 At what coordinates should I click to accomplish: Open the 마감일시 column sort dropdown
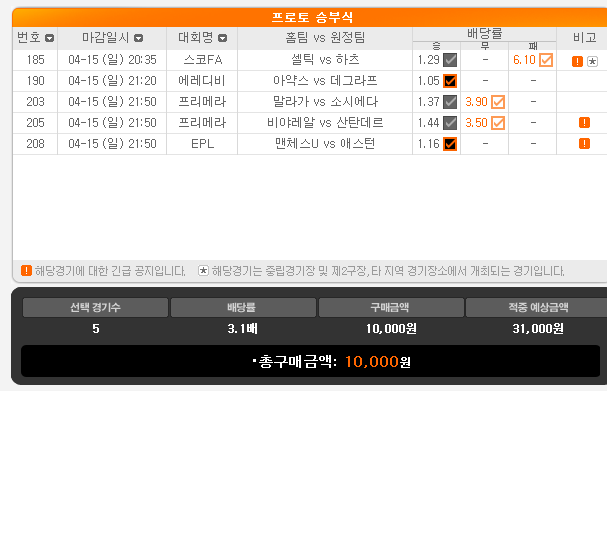point(137,38)
